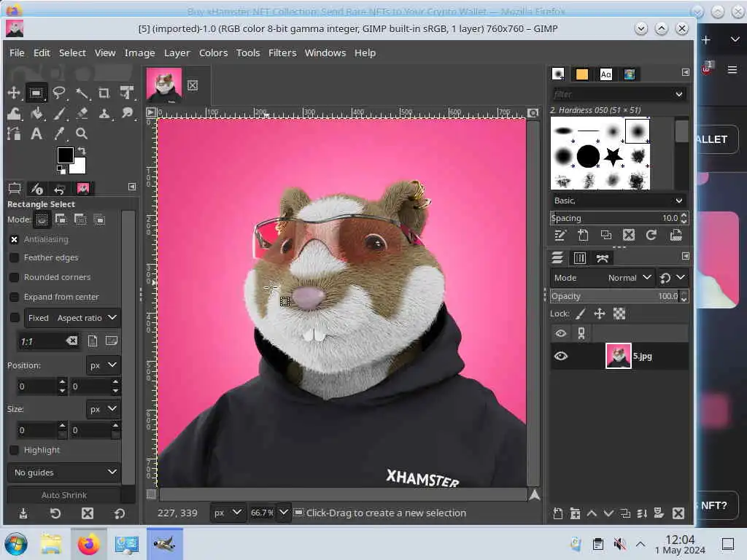Select the 5.jpg layer thumbnail
The image size is (747, 560).
pyautogui.click(x=618, y=356)
